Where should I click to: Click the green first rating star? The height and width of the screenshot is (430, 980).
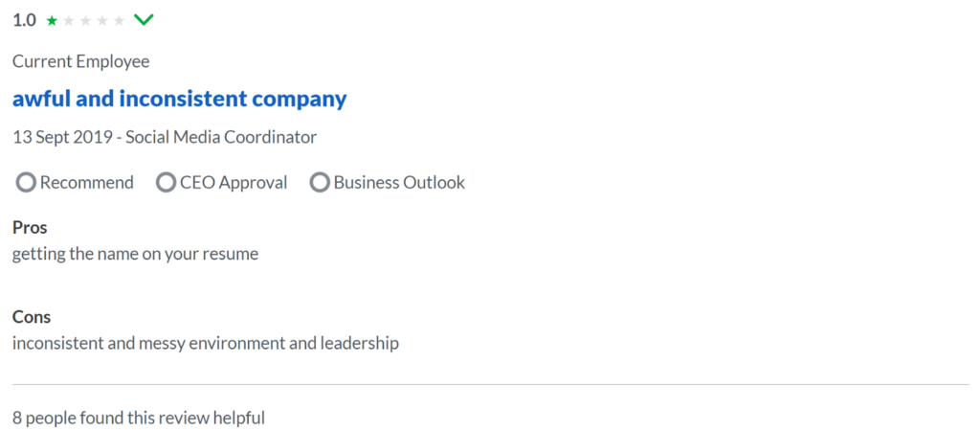(x=52, y=21)
